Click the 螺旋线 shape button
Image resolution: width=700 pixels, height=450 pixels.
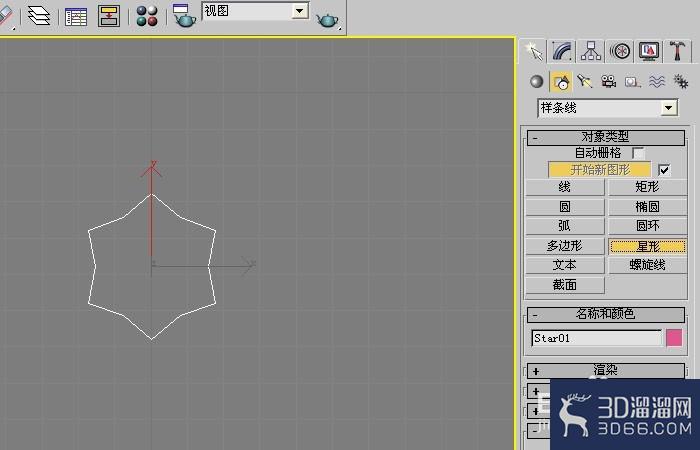point(647,265)
